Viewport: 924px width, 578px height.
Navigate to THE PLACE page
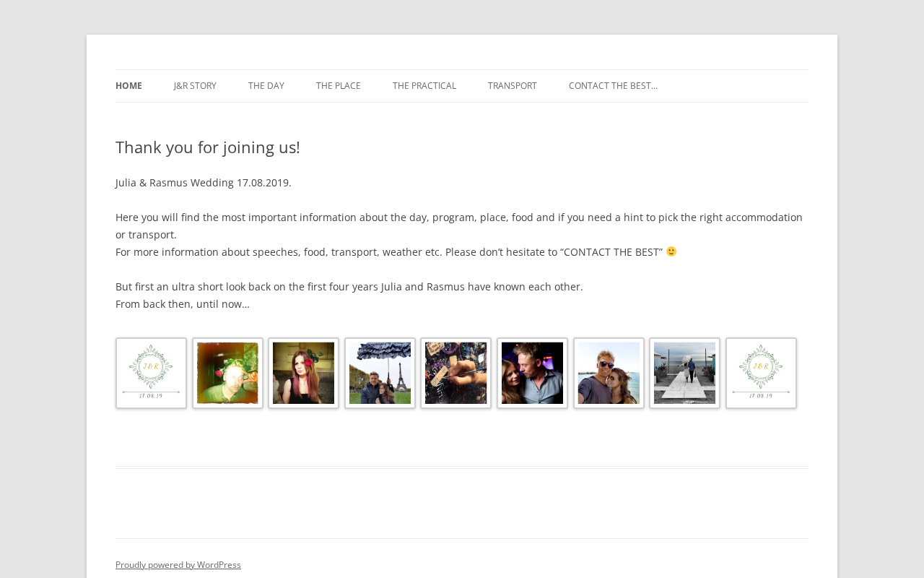coord(338,86)
